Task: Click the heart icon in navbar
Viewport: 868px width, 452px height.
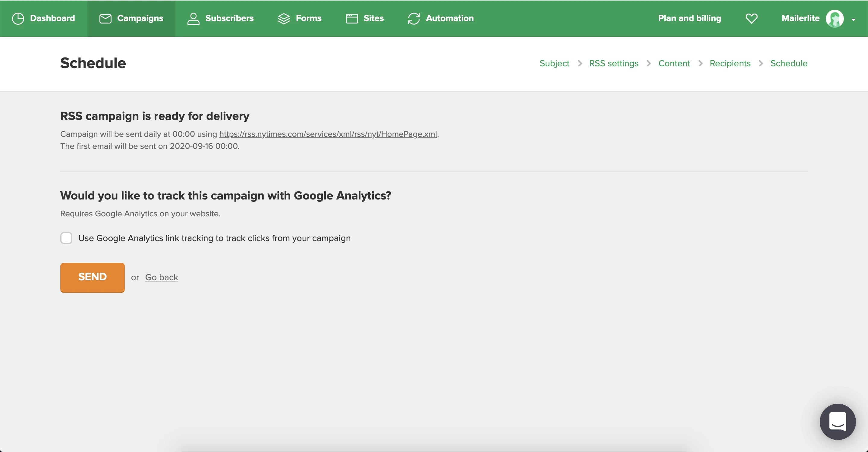Action: [x=751, y=18]
